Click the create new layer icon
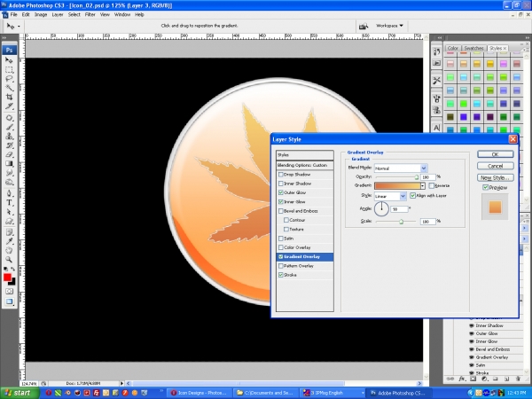Viewport: 532px width, 399px height. point(506,379)
